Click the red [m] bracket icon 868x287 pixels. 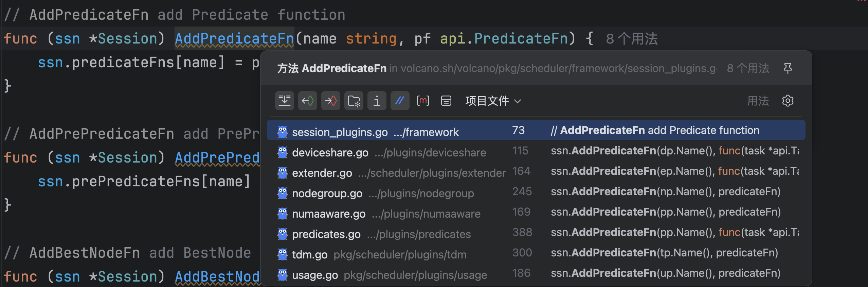[423, 101]
